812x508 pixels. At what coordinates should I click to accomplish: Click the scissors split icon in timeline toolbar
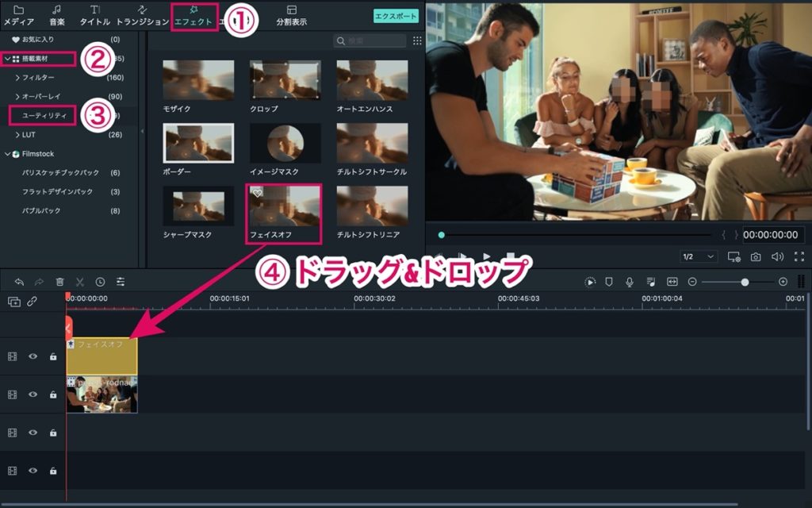(x=80, y=282)
